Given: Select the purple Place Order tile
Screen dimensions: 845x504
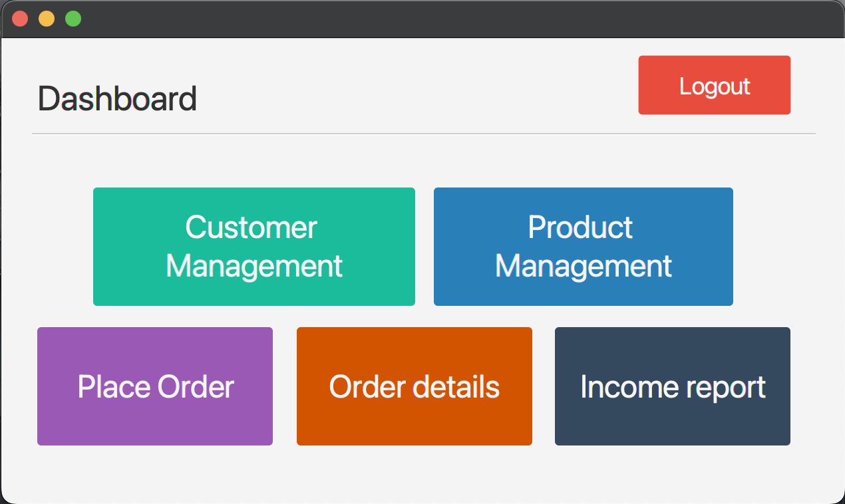Looking at the screenshot, I should click(x=155, y=386).
